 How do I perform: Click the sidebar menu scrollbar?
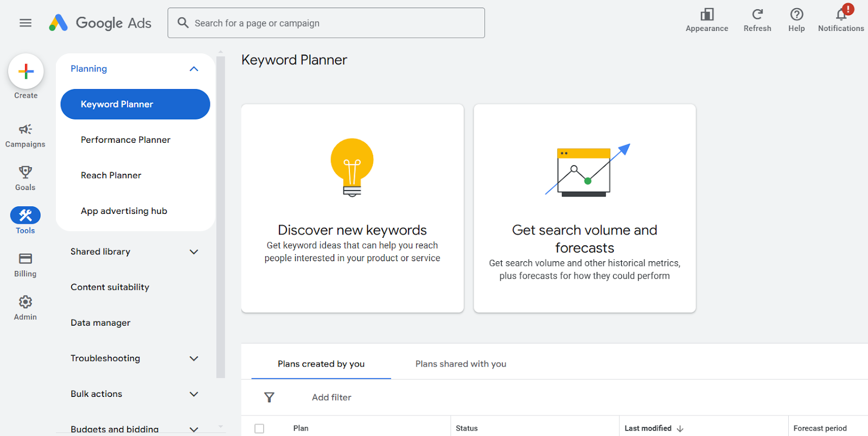(x=221, y=216)
